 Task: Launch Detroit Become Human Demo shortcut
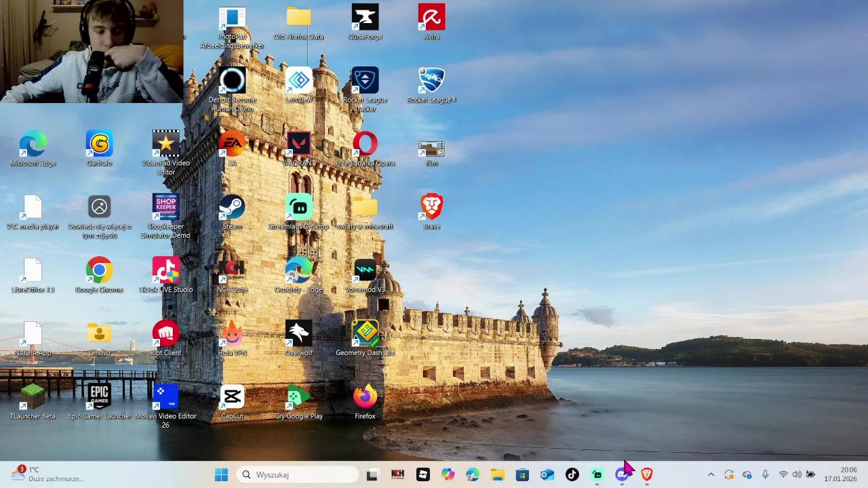(x=232, y=90)
